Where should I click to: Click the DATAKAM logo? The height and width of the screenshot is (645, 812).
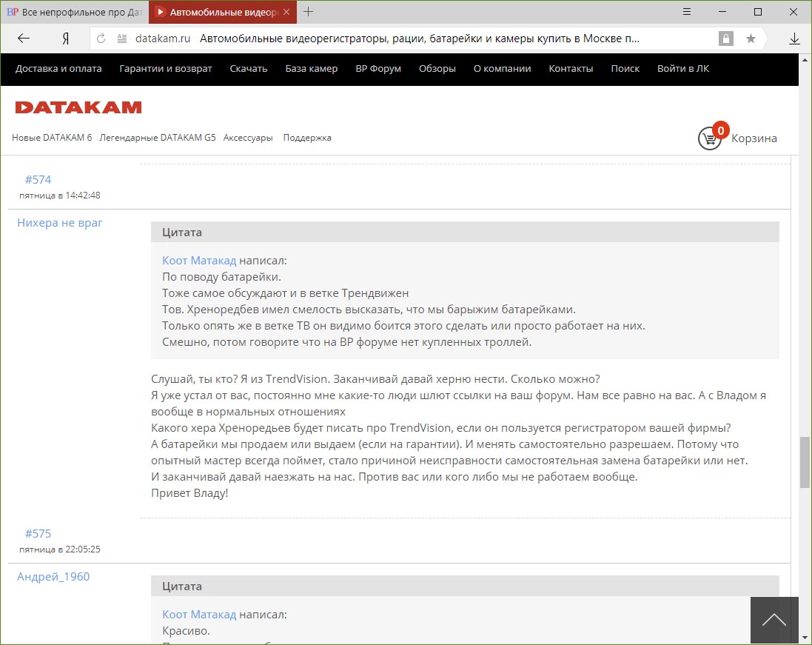coord(78,107)
